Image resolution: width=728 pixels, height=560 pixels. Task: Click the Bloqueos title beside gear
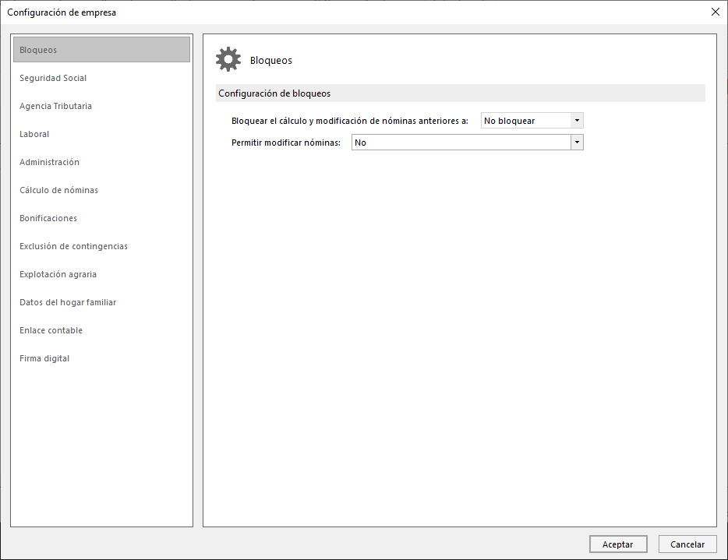tap(271, 60)
